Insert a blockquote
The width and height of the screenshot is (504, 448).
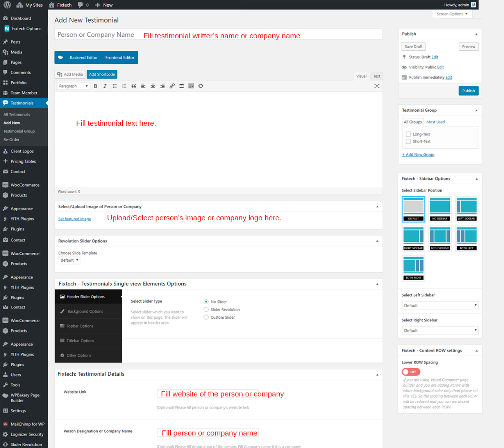[x=134, y=86]
